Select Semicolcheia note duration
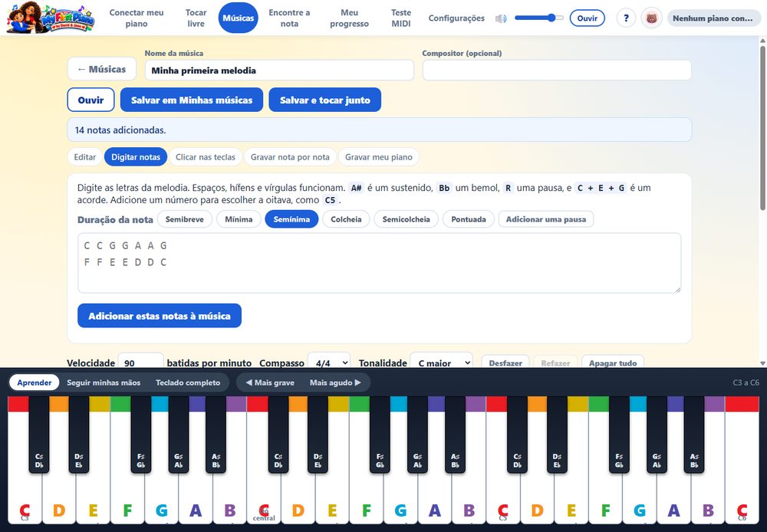Screen dimensions: 767x532 [x=406, y=219]
